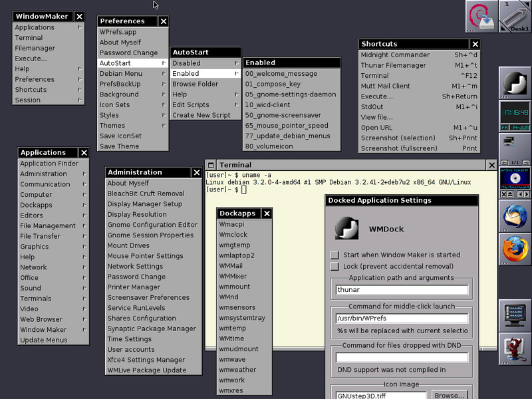Screen dimensions: 532x399
Task: Select 50_gnome-screensaver in Enabled list
Action: 292,115
